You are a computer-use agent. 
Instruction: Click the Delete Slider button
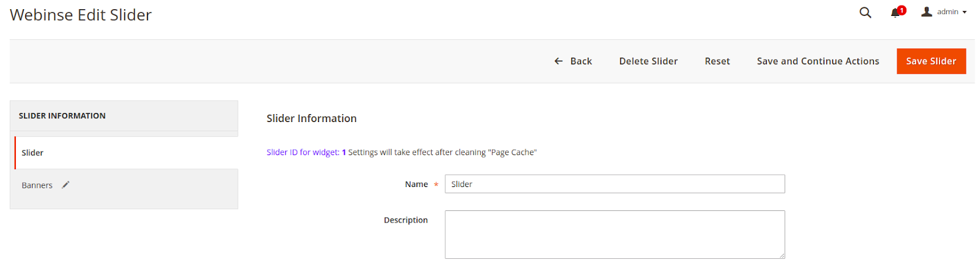click(648, 61)
